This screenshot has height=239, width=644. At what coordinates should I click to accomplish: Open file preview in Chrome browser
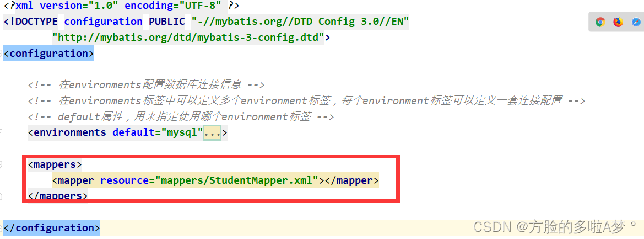(600, 22)
